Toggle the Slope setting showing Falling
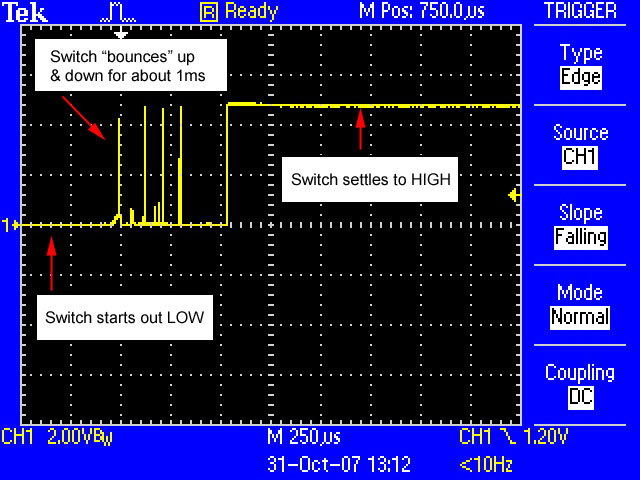The height and width of the screenshot is (480, 640). coord(580,237)
